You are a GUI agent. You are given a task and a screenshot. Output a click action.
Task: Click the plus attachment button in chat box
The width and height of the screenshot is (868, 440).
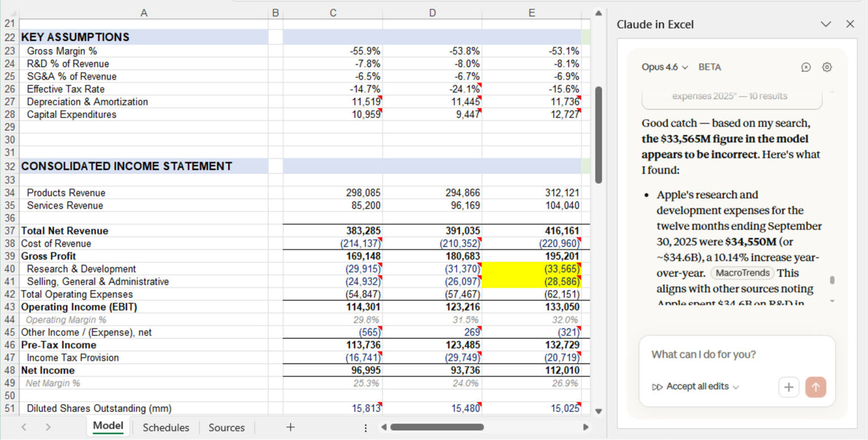pyautogui.click(x=789, y=387)
